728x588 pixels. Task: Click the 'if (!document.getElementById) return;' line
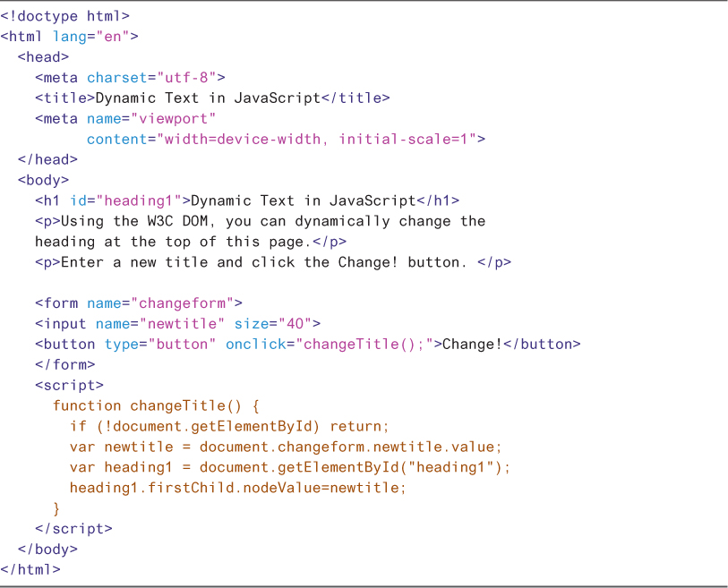point(229,426)
